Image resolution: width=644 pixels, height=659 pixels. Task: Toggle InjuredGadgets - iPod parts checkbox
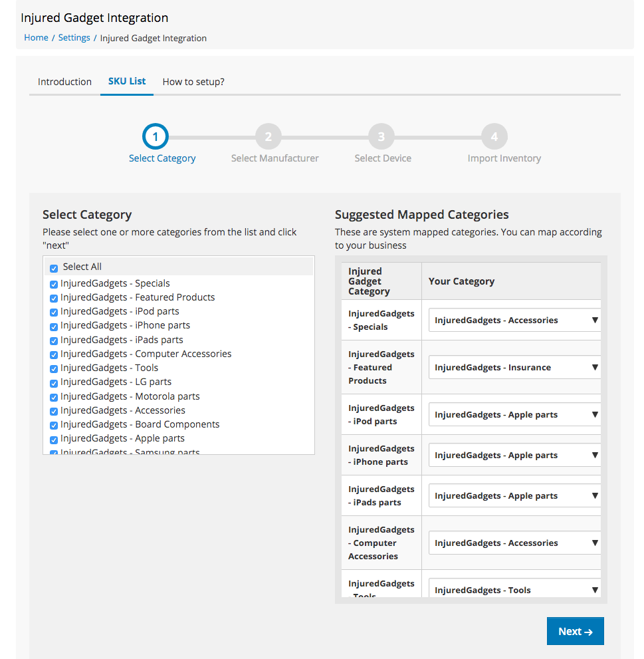click(54, 313)
